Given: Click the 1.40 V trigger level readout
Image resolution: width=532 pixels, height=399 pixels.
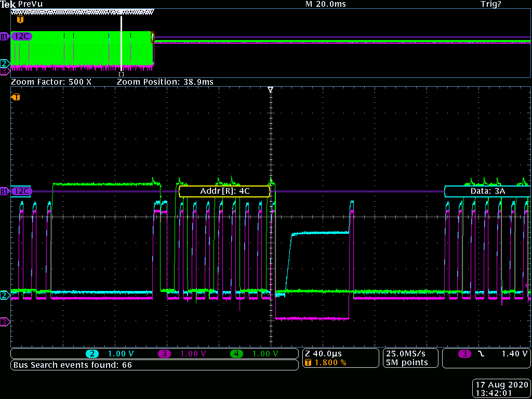Looking at the screenshot, I should point(514,354).
